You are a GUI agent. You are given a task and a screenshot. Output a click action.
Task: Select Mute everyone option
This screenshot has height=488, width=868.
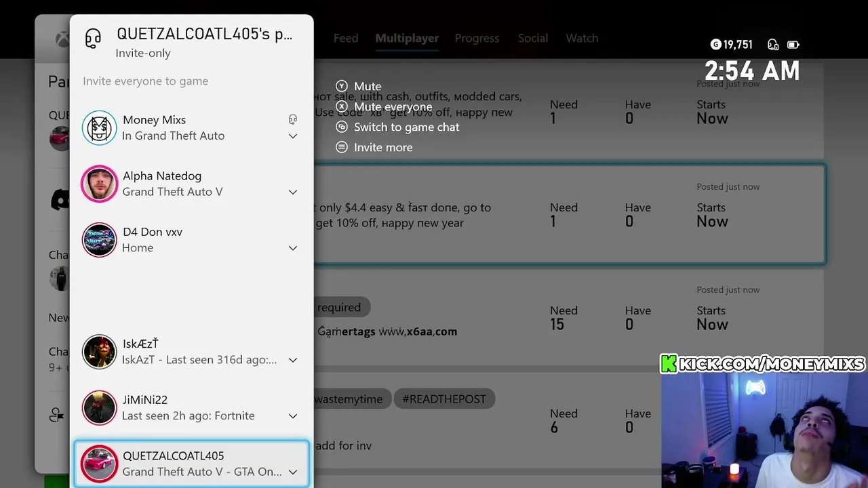pos(393,106)
